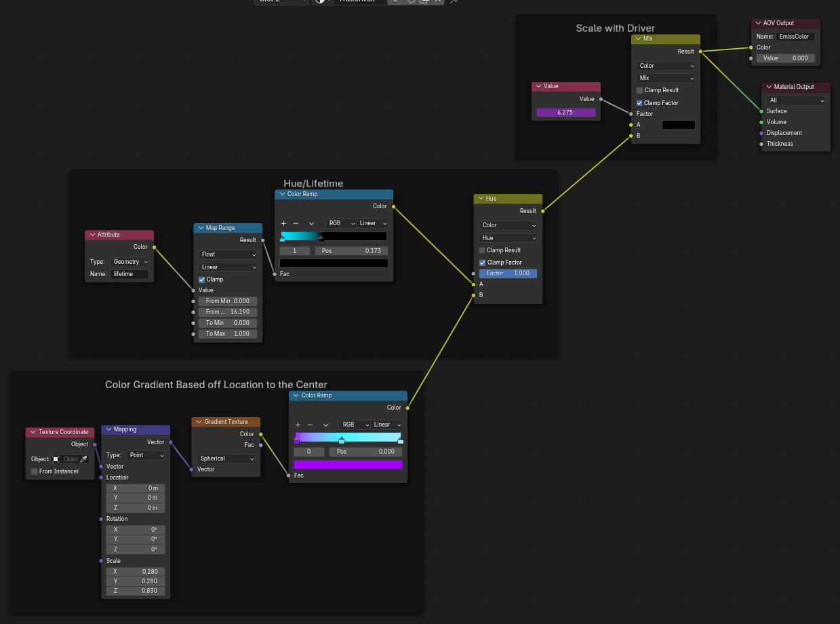
Task: Click the Displacement socket on Material Output
Action: (x=761, y=133)
